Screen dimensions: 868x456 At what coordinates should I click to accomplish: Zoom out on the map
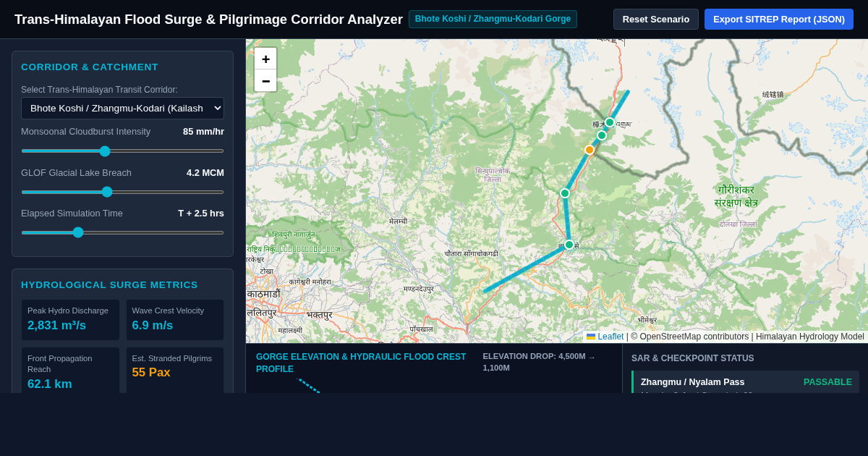click(265, 81)
